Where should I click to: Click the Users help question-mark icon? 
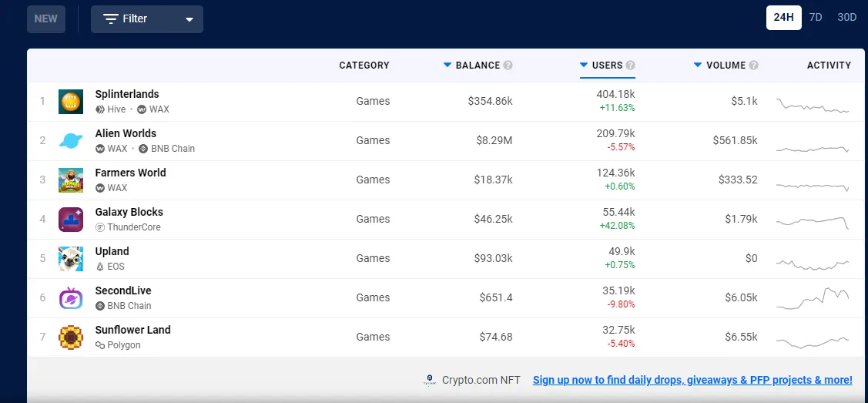(631, 65)
